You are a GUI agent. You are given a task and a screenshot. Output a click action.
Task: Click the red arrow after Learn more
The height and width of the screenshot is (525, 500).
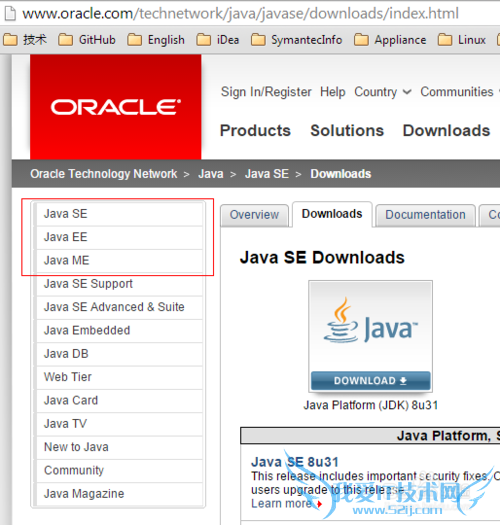[319, 504]
